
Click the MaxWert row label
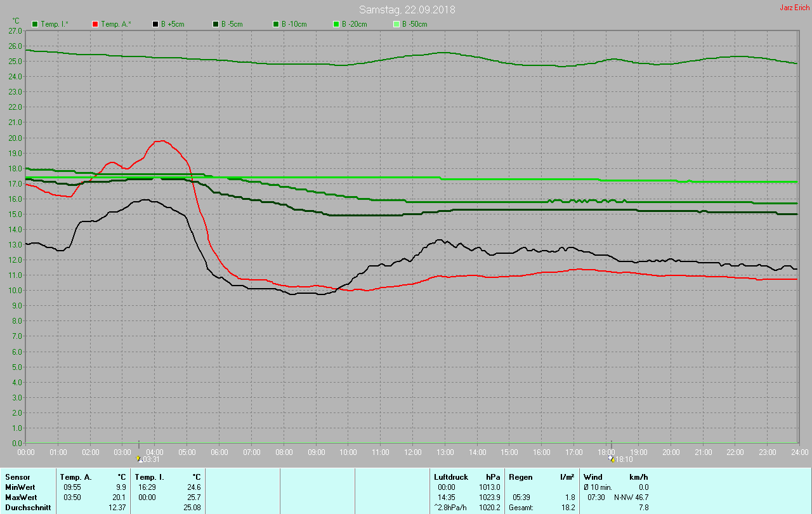(x=21, y=498)
